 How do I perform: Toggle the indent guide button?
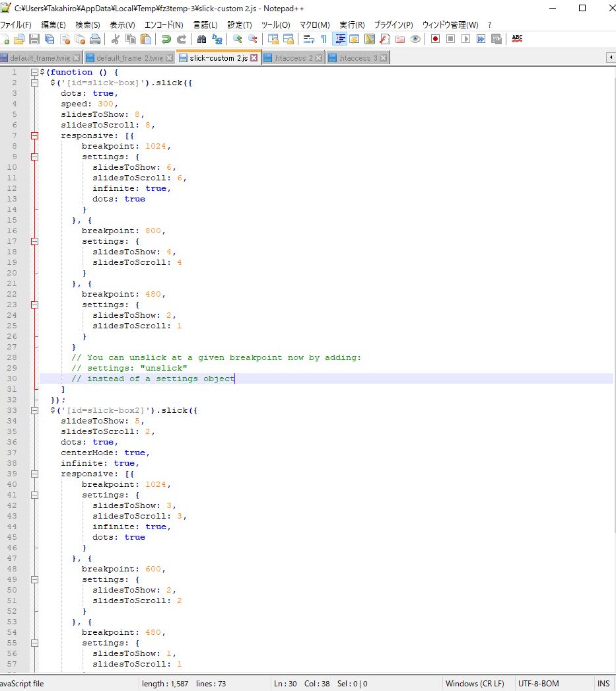339,40
